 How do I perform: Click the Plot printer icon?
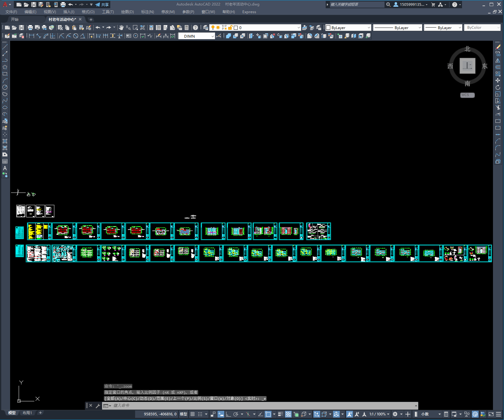point(30,28)
